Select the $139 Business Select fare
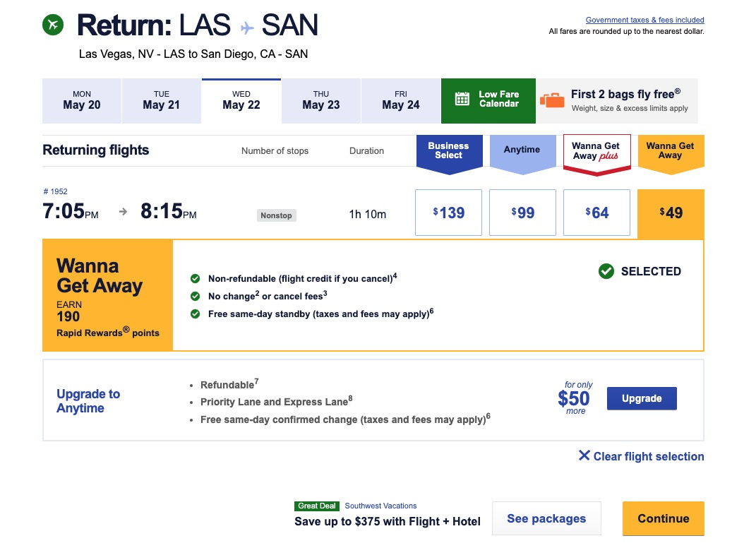The width and height of the screenshot is (756, 560). (x=448, y=212)
